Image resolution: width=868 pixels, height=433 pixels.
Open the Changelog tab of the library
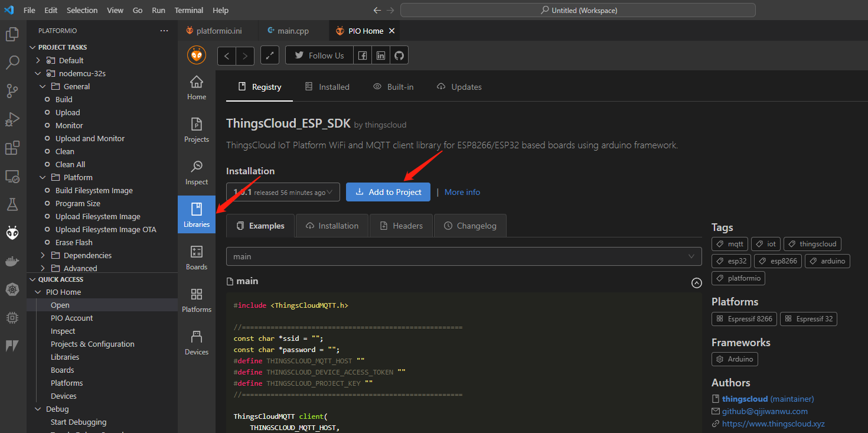(x=470, y=226)
